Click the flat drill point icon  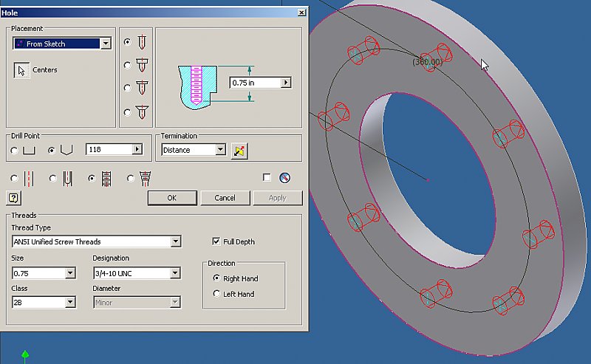pos(29,151)
